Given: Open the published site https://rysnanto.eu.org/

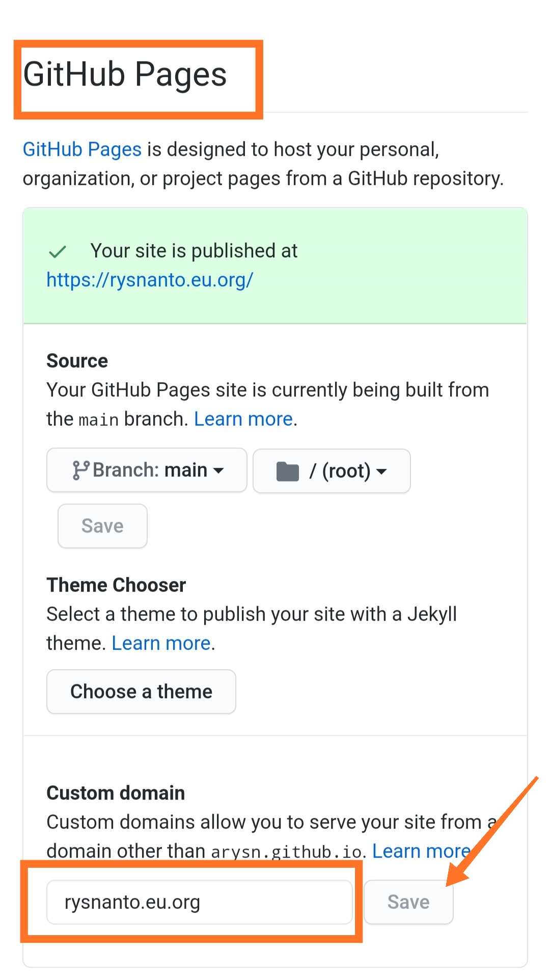Looking at the screenshot, I should 150,280.
